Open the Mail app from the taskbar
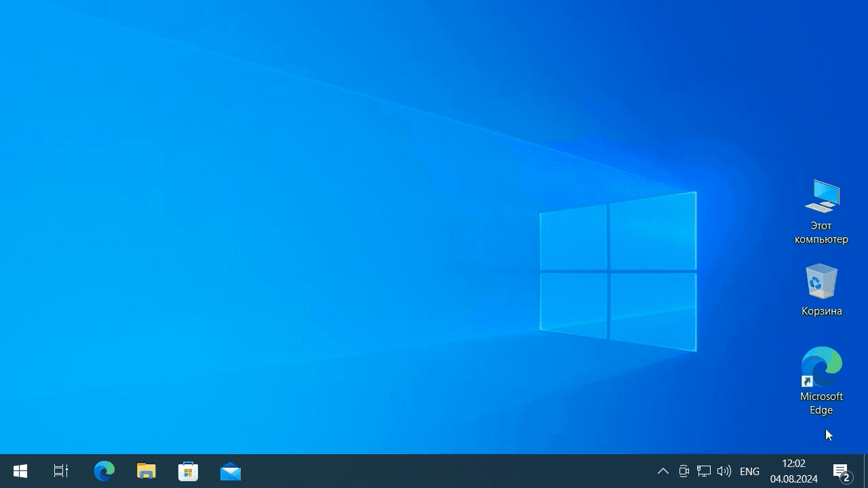This screenshot has height=488, width=868. coord(231,471)
